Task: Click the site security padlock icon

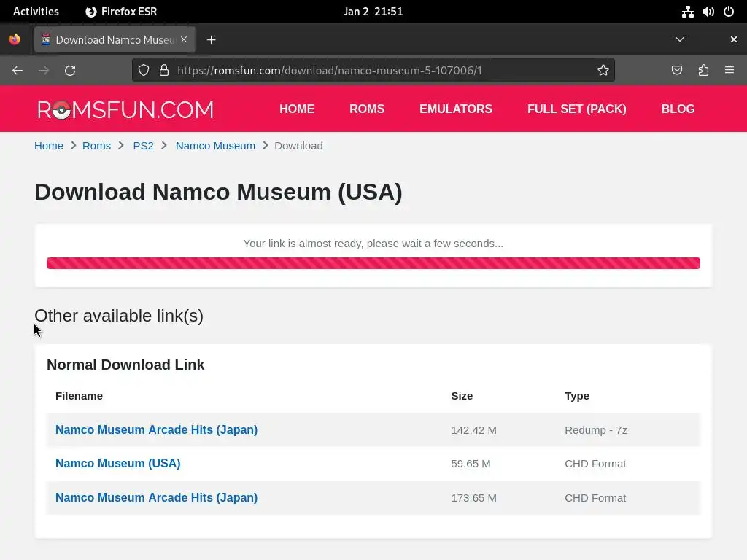Action: pyautogui.click(x=164, y=70)
